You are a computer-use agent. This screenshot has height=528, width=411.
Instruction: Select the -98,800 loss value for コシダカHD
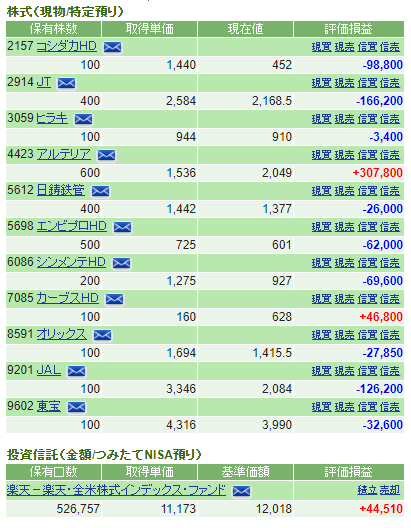pyautogui.click(x=383, y=65)
